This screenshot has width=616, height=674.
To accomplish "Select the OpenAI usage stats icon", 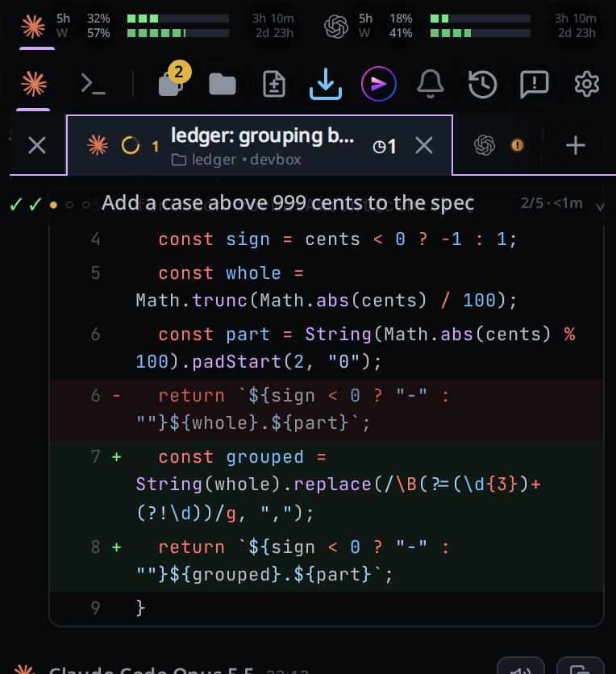I will coord(336,27).
